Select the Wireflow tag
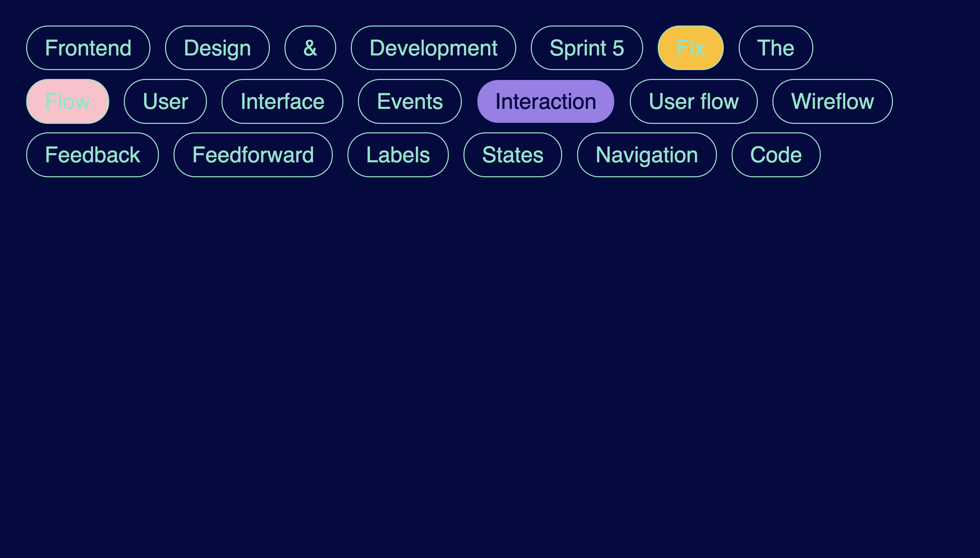980x558 pixels. (832, 101)
